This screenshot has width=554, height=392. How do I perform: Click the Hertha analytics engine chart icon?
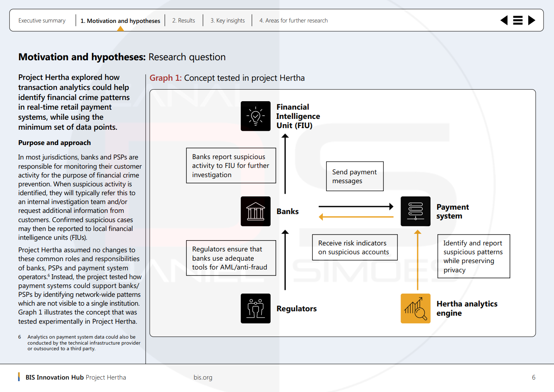click(x=415, y=308)
